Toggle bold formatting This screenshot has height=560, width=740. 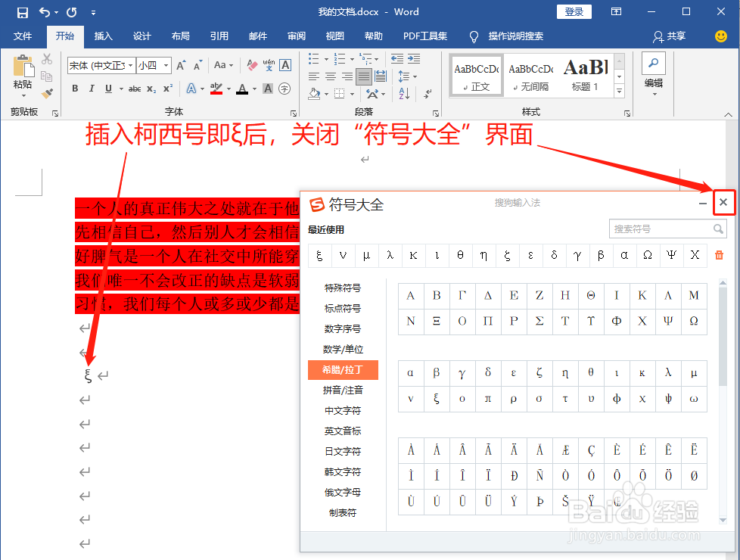tap(75, 89)
